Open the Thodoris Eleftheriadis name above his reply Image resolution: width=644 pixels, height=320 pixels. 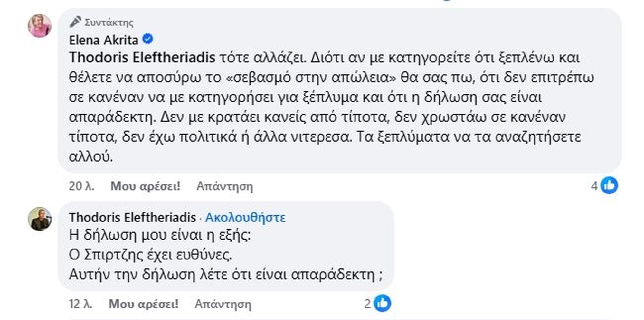pos(132,218)
